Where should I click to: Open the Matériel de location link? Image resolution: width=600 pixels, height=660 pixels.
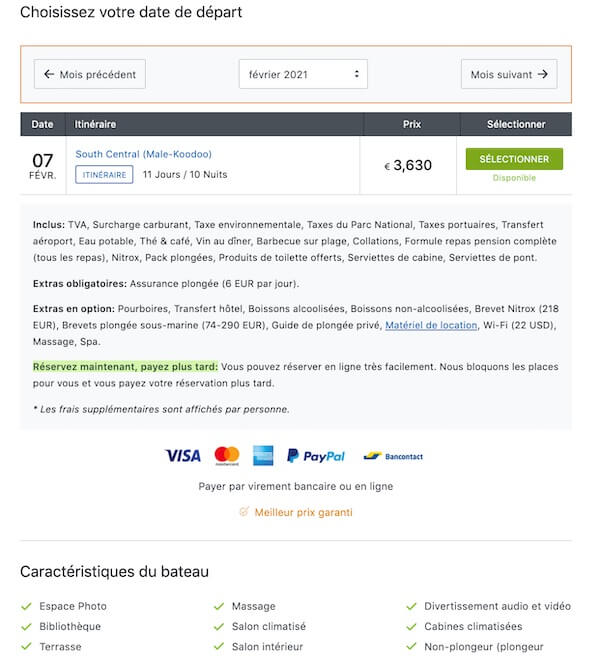click(x=432, y=325)
